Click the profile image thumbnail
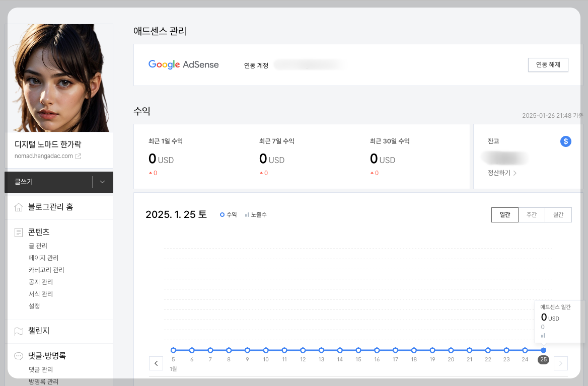 coord(59,78)
